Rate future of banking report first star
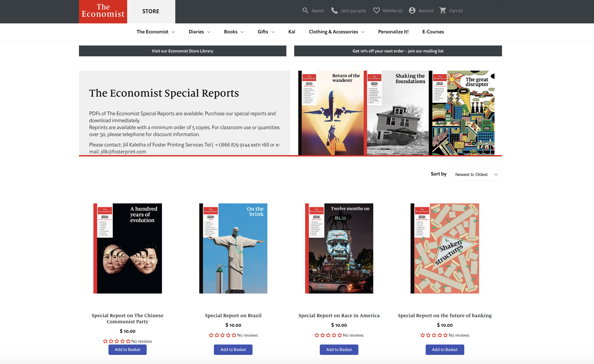This screenshot has height=364, width=594. [x=422, y=335]
